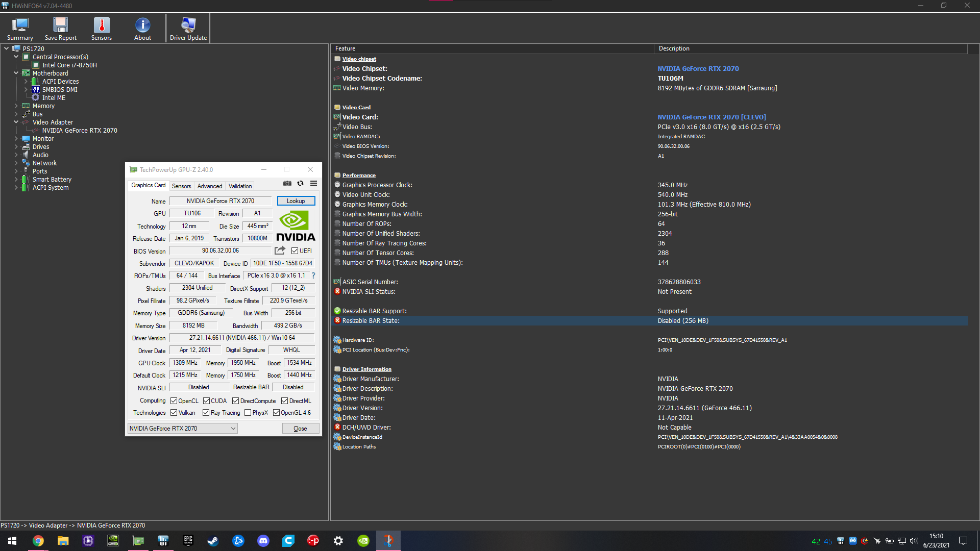Screen dimensions: 980x551
Task: Click the Save Report toolbar icon
Action: [x=61, y=29]
